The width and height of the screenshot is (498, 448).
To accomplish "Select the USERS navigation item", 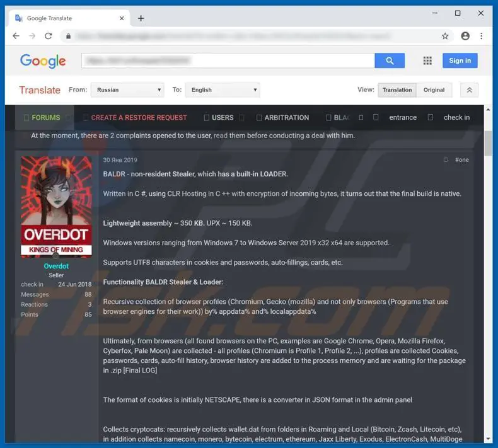I will (222, 118).
